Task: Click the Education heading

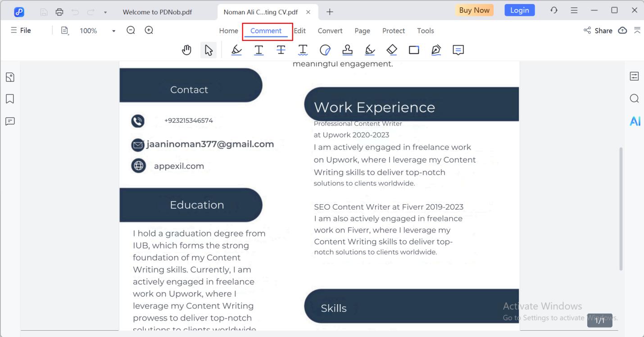Action: click(x=197, y=205)
